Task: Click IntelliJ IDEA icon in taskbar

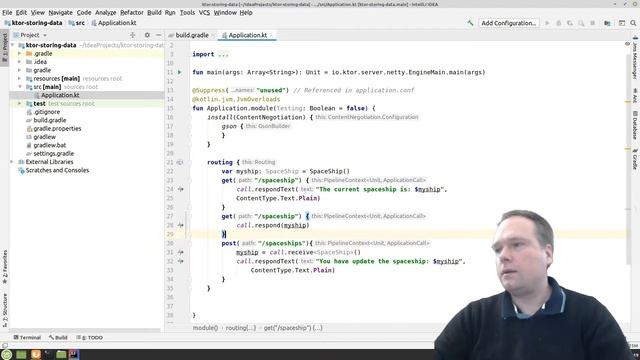Action: 74,354
